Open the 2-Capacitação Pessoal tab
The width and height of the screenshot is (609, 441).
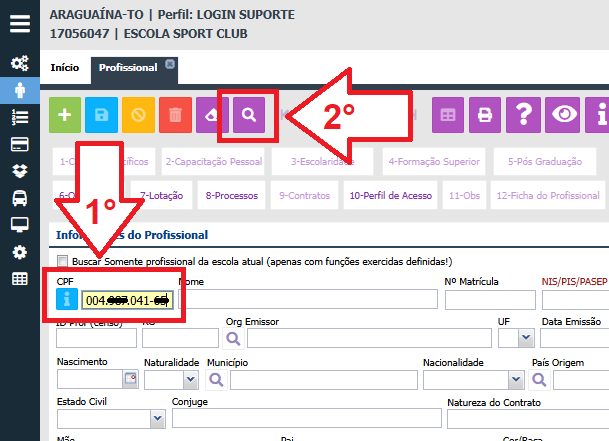point(213,162)
